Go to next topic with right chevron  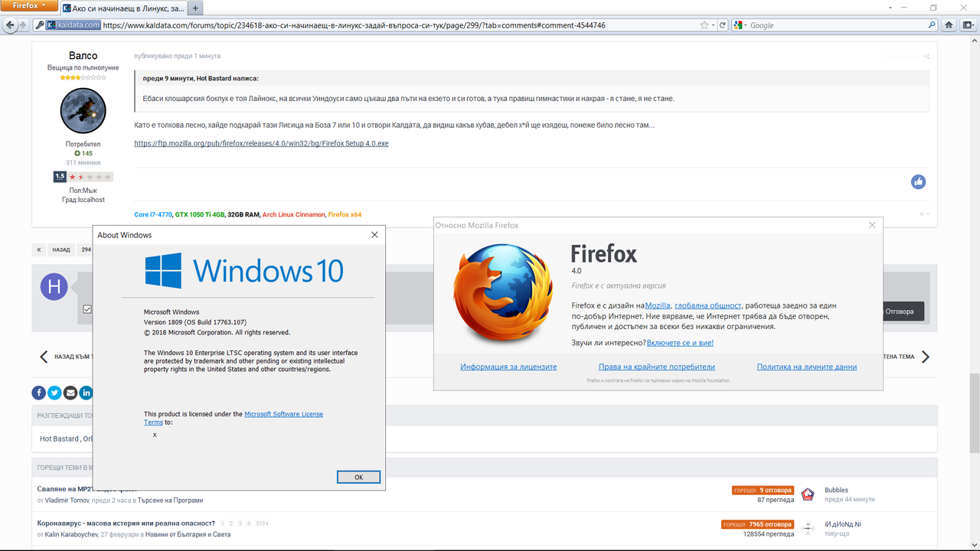click(926, 357)
